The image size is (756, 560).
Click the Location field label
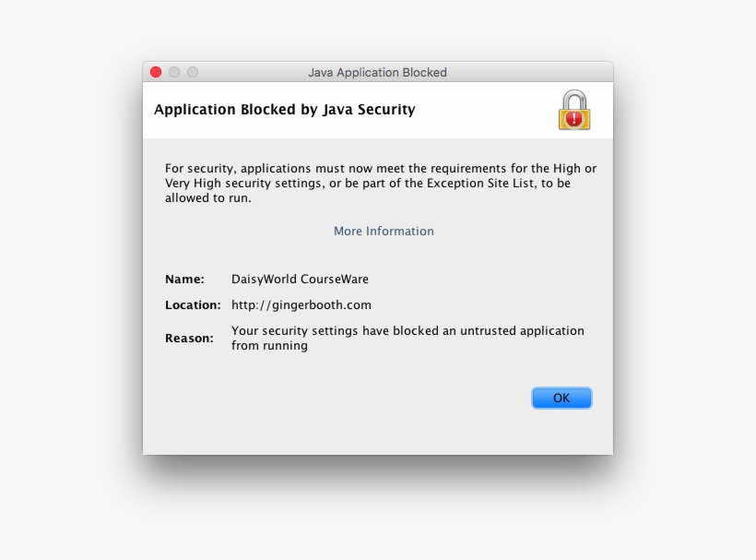pos(193,304)
